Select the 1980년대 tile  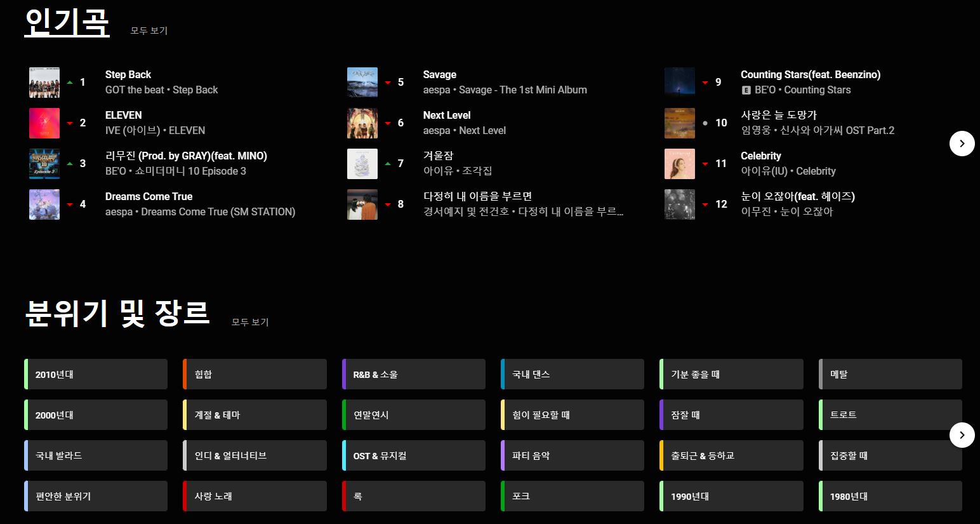pyautogui.click(x=891, y=496)
